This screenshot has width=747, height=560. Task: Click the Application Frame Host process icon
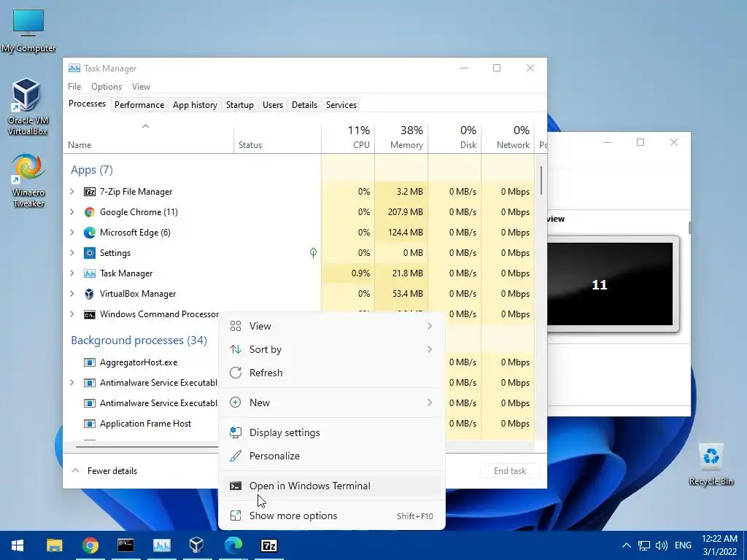[90, 424]
